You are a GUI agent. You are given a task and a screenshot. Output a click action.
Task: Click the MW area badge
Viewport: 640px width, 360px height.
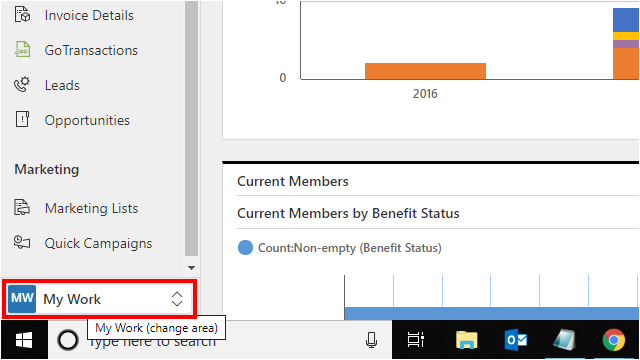pos(22,299)
